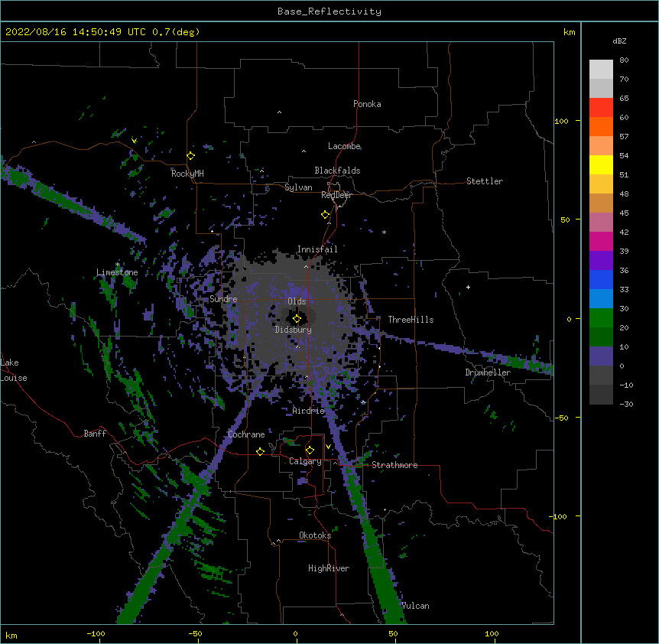Viewport: 659px width, 644px height.
Task: Click the yellow diamond marker above Calgary label
Action: click(310, 450)
